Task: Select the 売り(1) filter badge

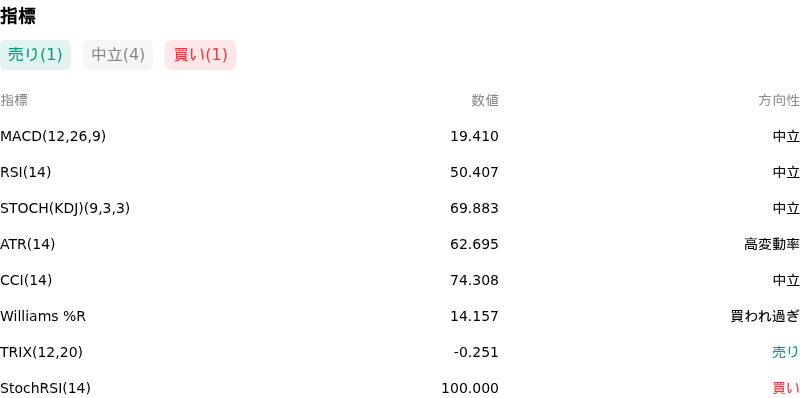Action: 35,55
